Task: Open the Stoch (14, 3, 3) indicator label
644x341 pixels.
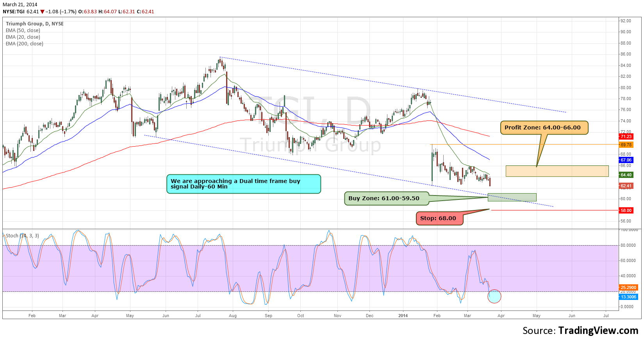Action: click(x=22, y=236)
